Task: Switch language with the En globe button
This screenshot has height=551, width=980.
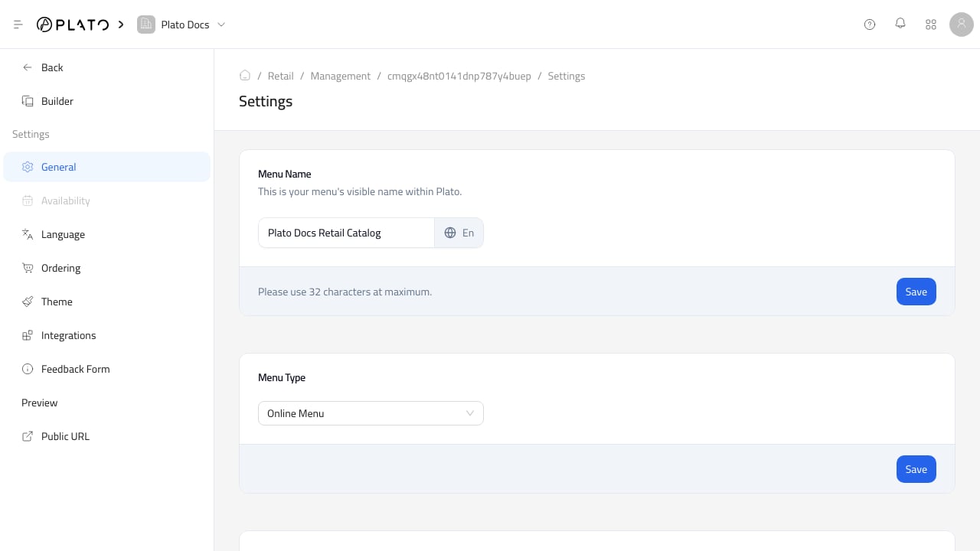Action: click(x=459, y=233)
